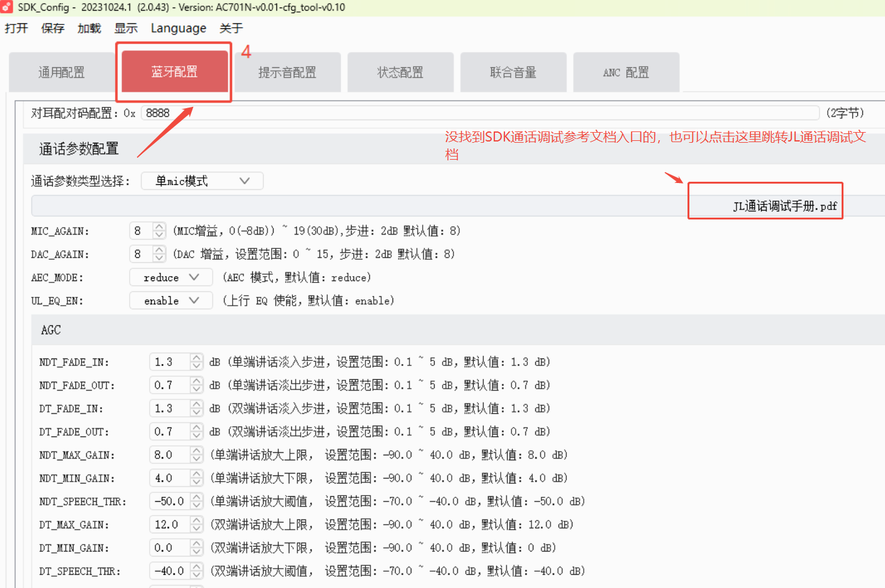Viewport: 885px width, 588px height.
Task: Click the NDT_MAX_GAIN 8.0 value field
Action: point(169,455)
